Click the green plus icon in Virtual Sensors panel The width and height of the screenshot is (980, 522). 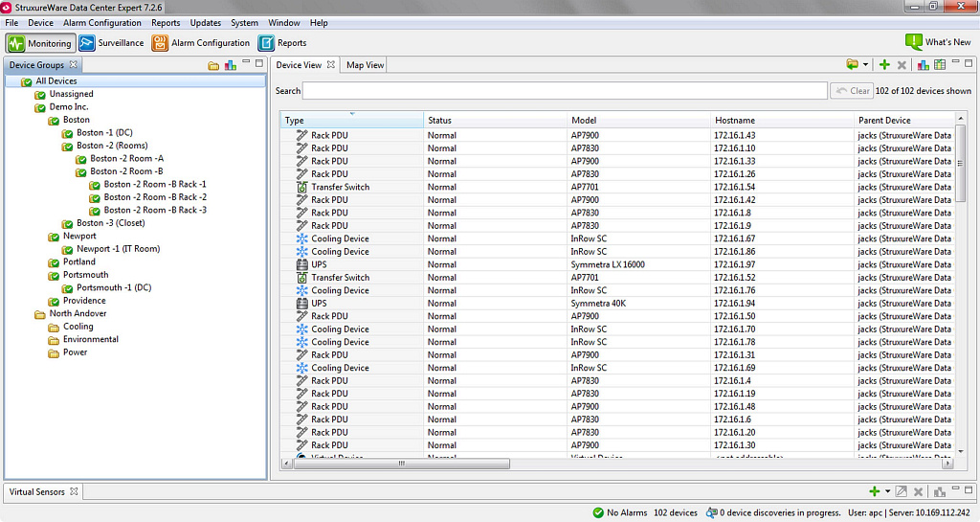tap(875, 491)
